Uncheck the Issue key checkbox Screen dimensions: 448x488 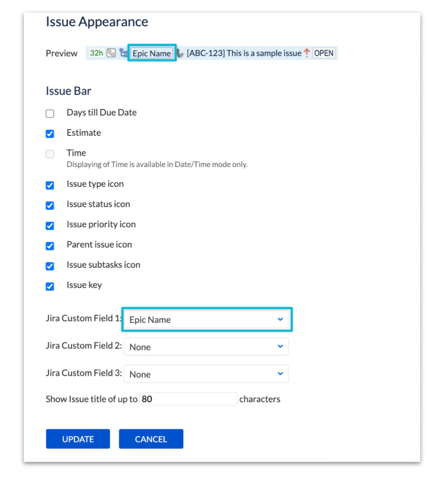[x=50, y=287]
